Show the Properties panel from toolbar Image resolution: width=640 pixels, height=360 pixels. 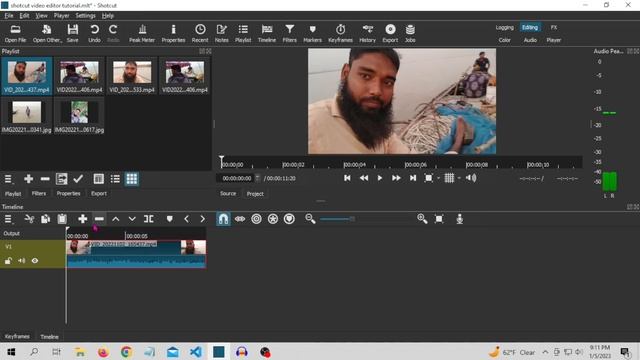point(173,33)
